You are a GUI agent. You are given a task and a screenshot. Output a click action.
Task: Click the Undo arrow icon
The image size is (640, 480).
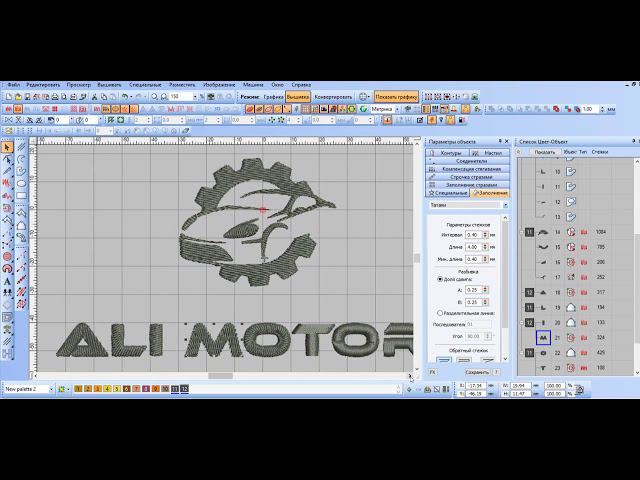(x=124, y=97)
